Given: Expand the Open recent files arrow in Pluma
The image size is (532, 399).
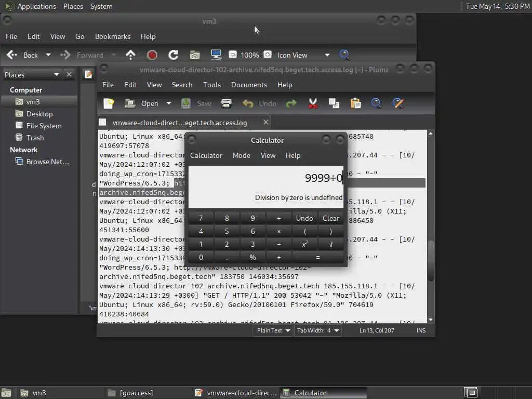Looking at the screenshot, I should pyautogui.click(x=169, y=103).
